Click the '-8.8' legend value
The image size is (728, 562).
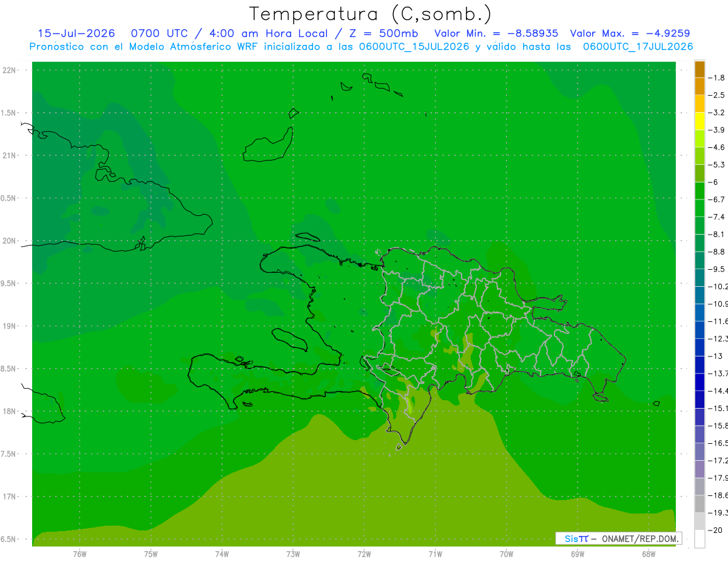[x=717, y=252]
